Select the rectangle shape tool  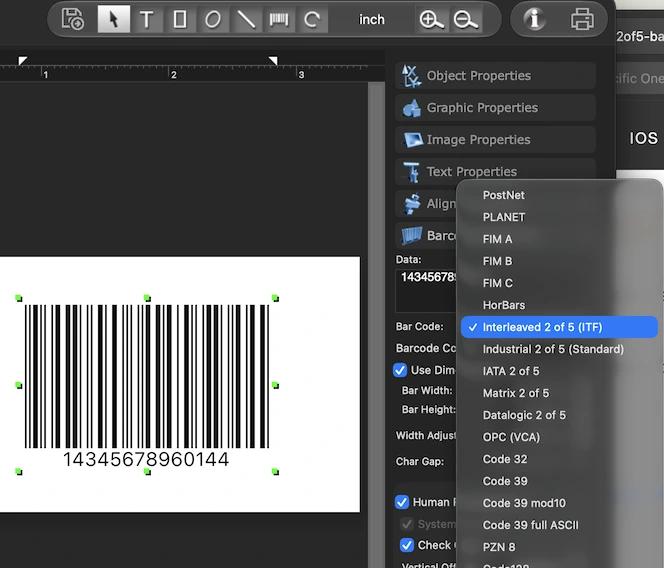[180, 19]
